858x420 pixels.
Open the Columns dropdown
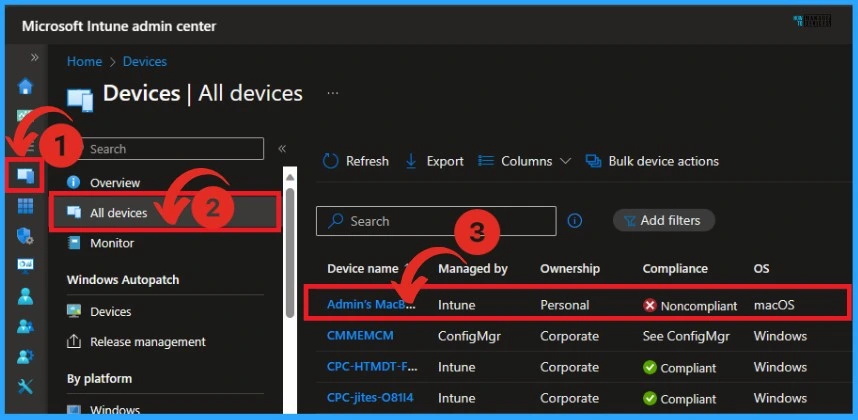tap(524, 161)
